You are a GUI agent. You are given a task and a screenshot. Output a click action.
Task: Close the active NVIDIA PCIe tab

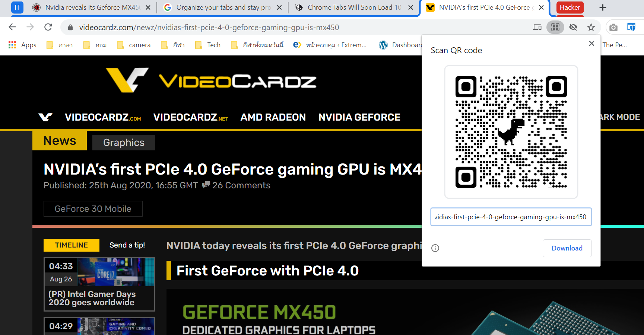[x=541, y=7]
